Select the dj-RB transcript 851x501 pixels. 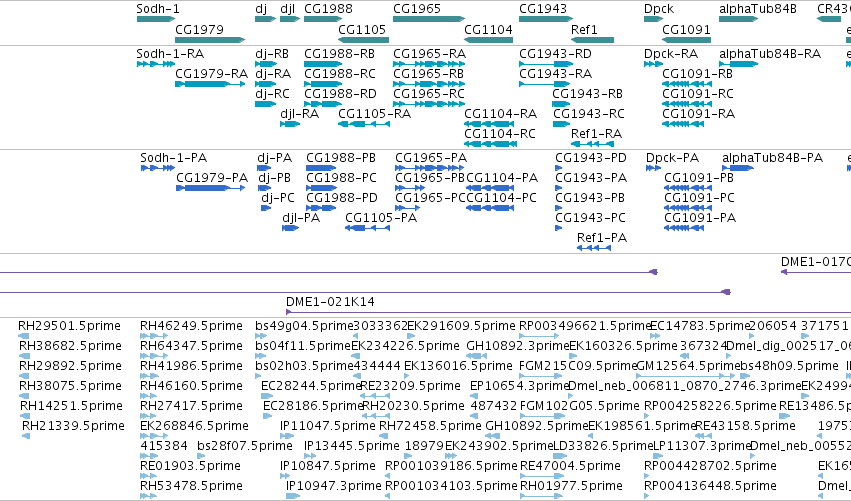(265, 64)
